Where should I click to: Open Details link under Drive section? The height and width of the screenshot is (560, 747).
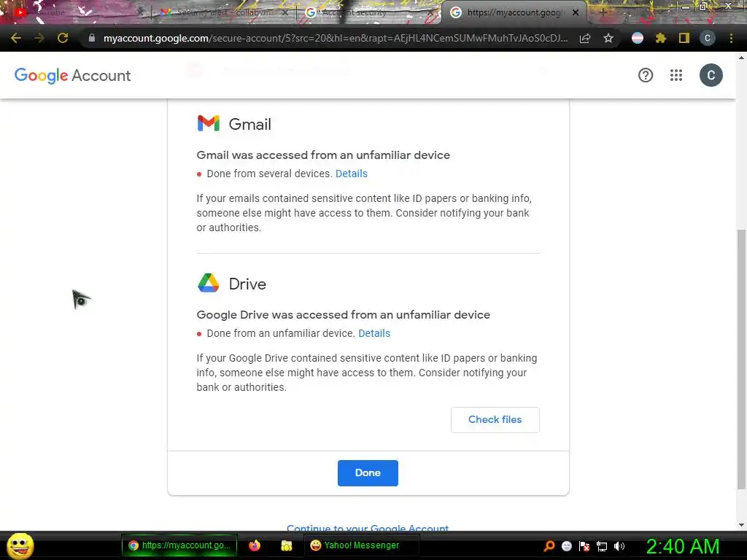point(374,333)
